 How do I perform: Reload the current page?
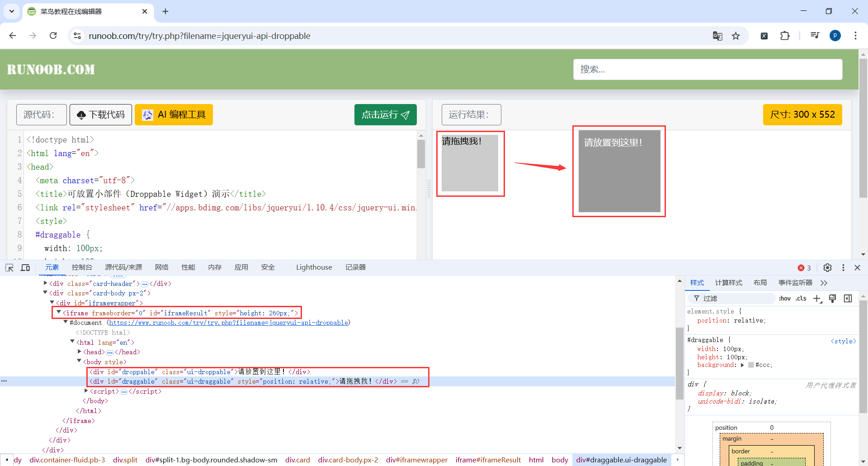[x=53, y=36]
